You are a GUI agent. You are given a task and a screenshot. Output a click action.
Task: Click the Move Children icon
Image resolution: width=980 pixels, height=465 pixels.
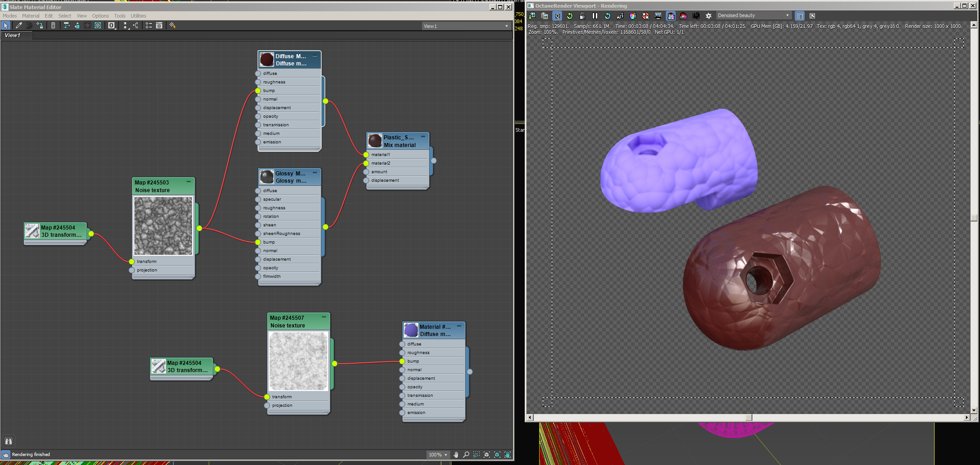point(66,26)
